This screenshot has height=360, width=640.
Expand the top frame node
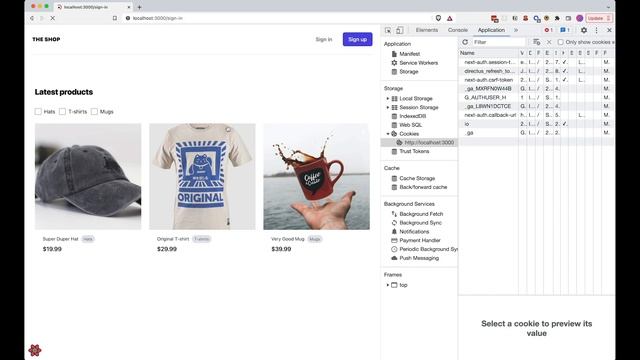point(388,285)
